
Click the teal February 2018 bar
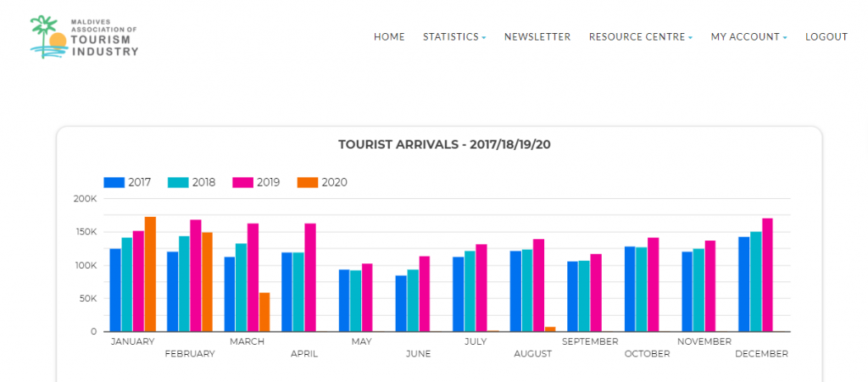coord(184,284)
